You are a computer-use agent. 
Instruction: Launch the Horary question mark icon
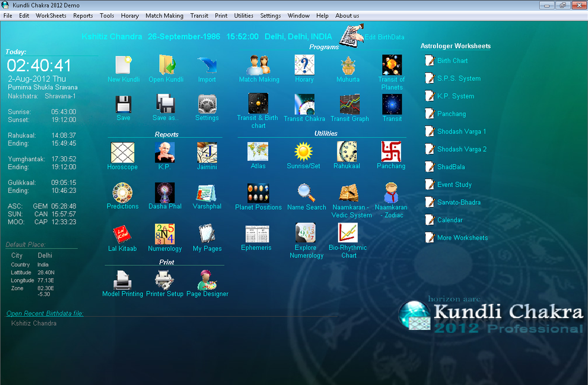(304, 65)
